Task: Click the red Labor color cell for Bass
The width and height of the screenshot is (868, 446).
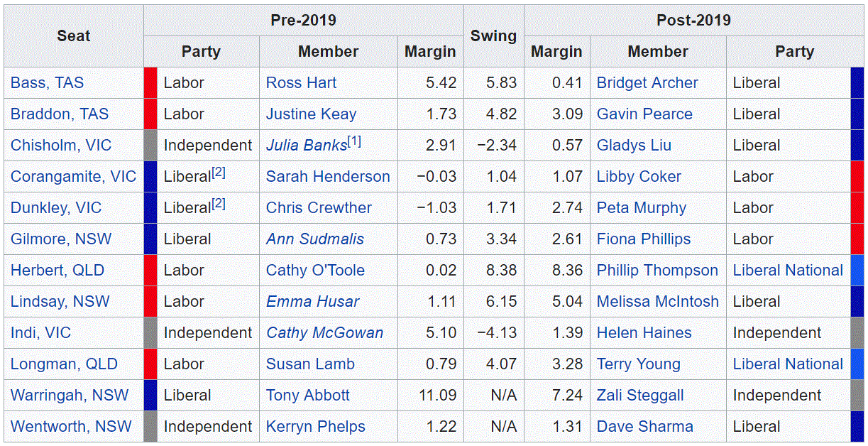Action: (x=150, y=83)
